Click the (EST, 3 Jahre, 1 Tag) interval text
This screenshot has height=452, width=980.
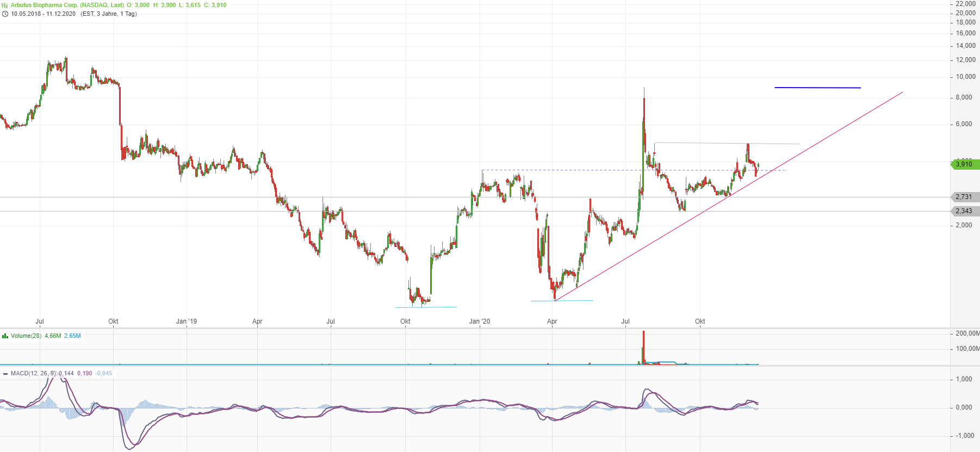coord(109,14)
